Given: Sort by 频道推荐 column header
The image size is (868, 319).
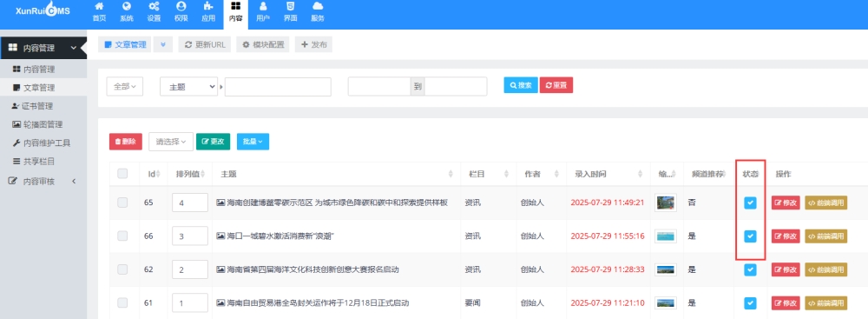Looking at the screenshot, I should tap(709, 174).
